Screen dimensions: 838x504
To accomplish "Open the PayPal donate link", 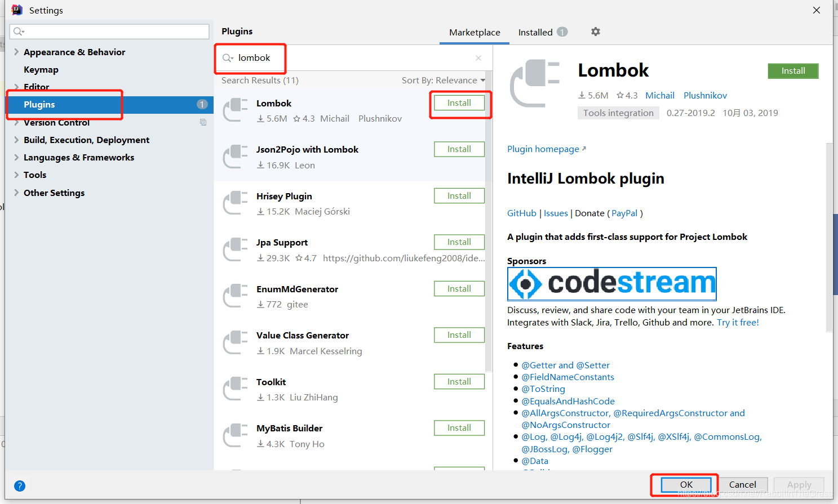I will click(x=624, y=213).
